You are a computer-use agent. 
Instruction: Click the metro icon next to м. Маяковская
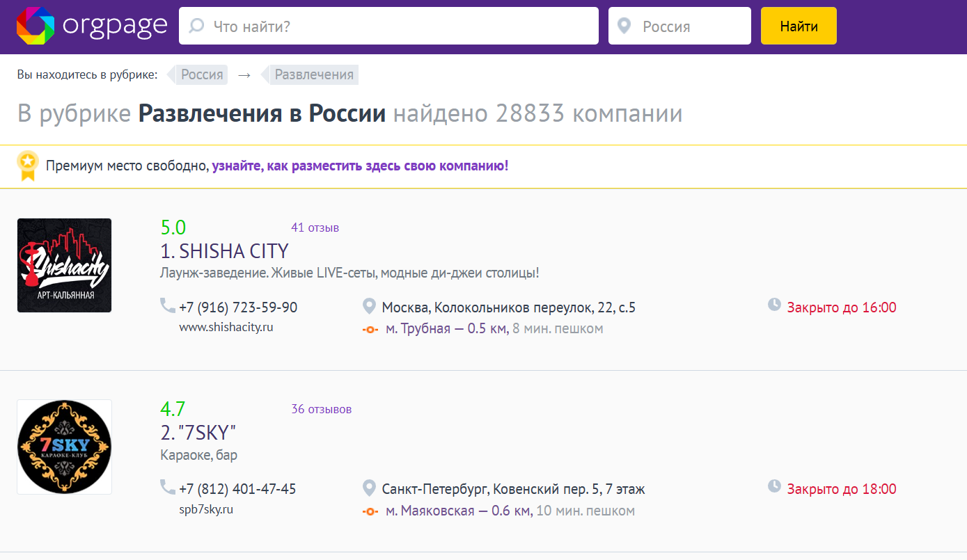(x=370, y=511)
